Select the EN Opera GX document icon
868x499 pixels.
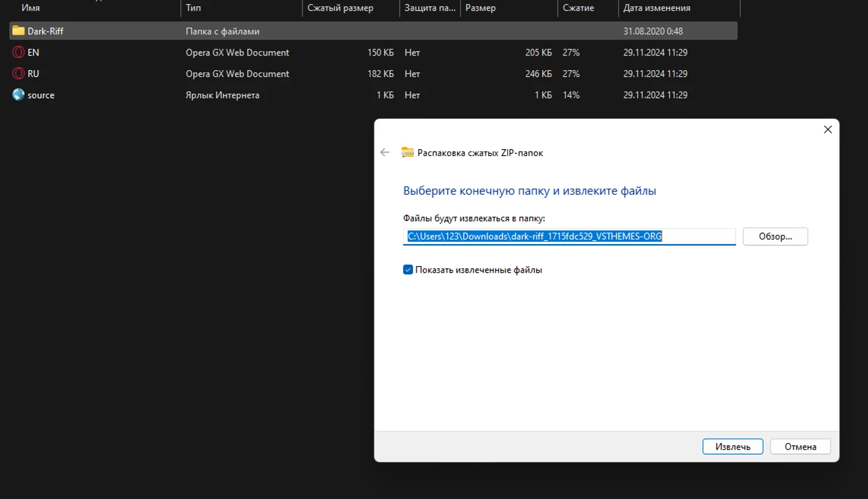click(18, 52)
